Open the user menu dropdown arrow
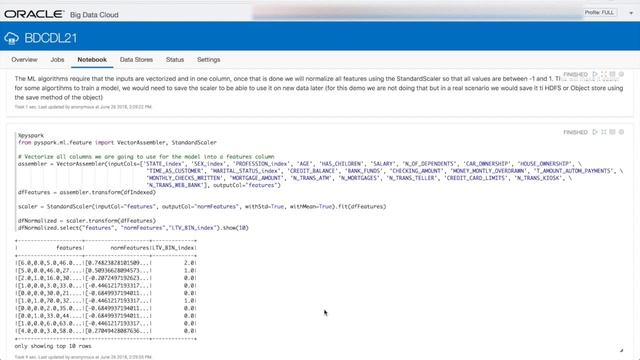Screen dimensions: 640x360 pyautogui.click(x=631, y=13)
